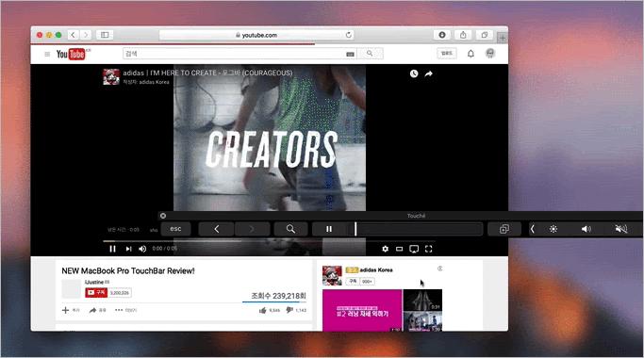
Task: Pause video using YouTube player pause button
Action: (112, 249)
